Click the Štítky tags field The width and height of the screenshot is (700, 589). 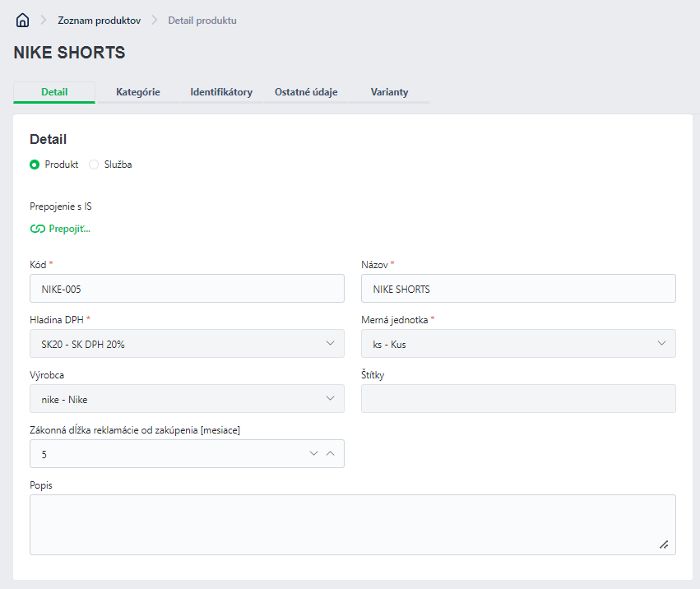click(518, 398)
